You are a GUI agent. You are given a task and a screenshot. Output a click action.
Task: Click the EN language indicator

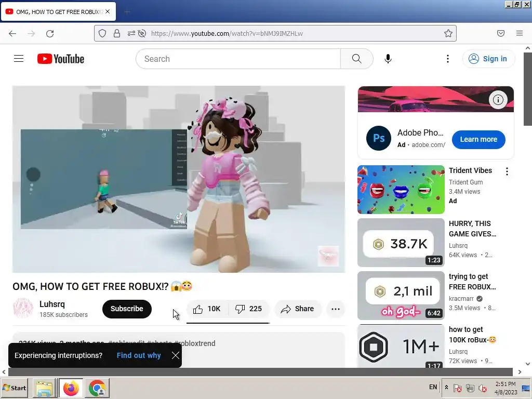click(x=433, y=387)
